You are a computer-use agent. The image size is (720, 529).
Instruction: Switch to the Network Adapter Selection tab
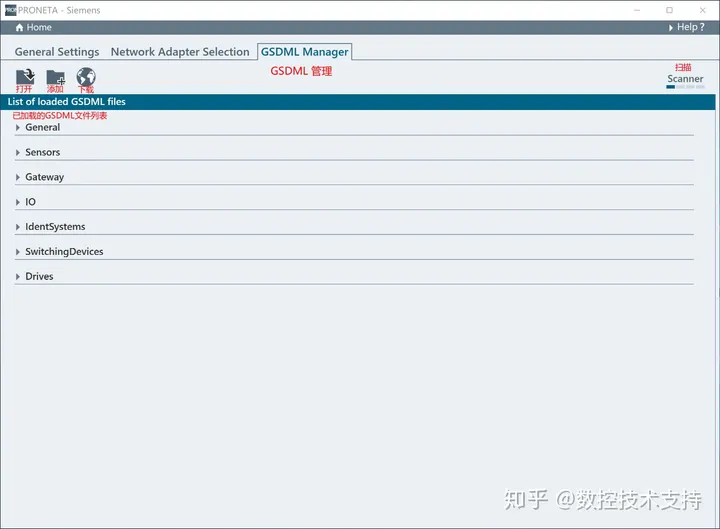click(180, 52)
